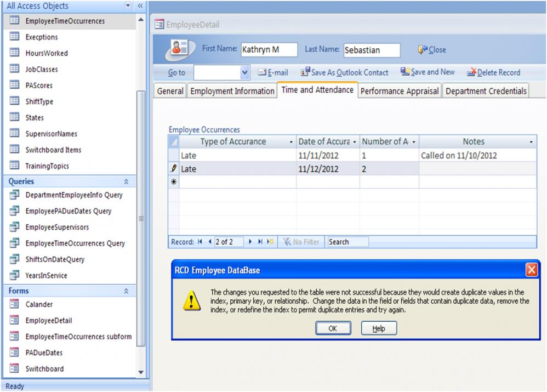Click Save As Outlook Contact
Image resolution: width=547 pixels, height=392 pixels.
[345, 72]
